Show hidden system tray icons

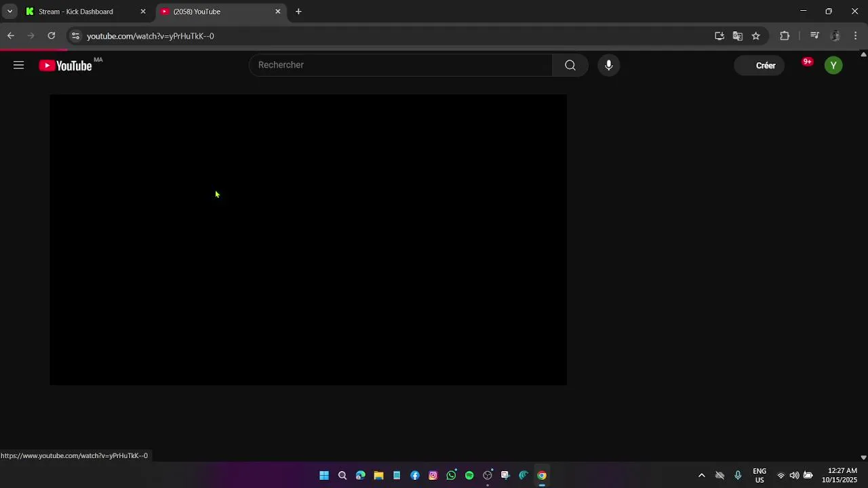pos(702,475)
